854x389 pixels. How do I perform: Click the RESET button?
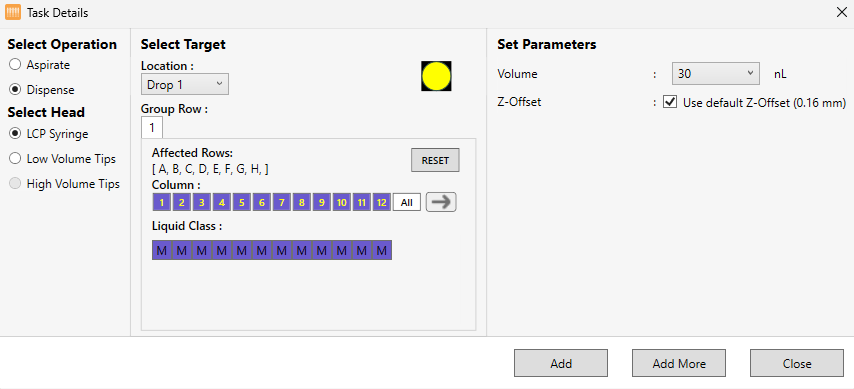[435, 160]
